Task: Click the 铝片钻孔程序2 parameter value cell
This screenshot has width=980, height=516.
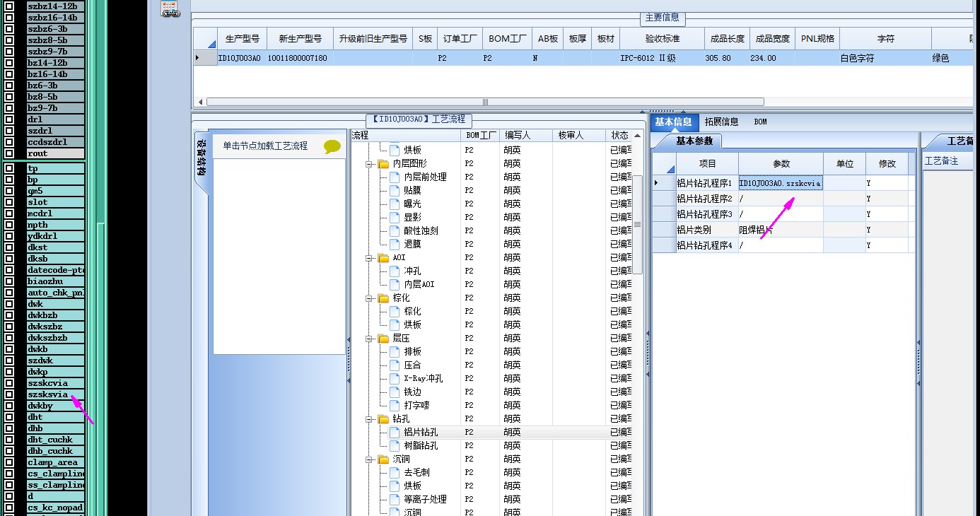Action: pyautogui.click(x=781, y=199)
